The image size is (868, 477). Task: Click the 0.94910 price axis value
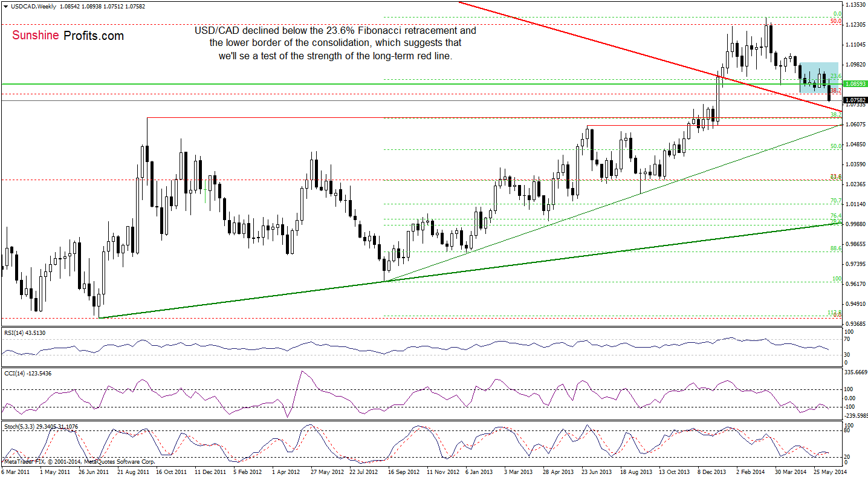click(855, 304)
